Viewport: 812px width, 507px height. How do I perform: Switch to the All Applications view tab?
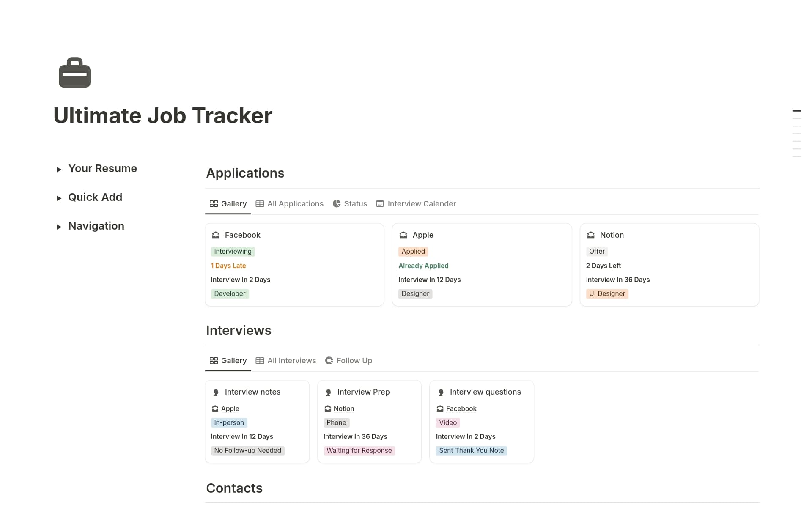(296, 203)
